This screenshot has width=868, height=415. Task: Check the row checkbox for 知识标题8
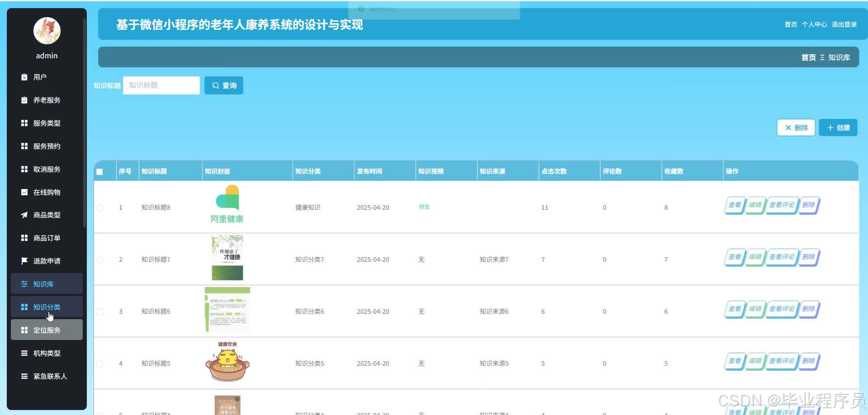click(x=99, y=208)
